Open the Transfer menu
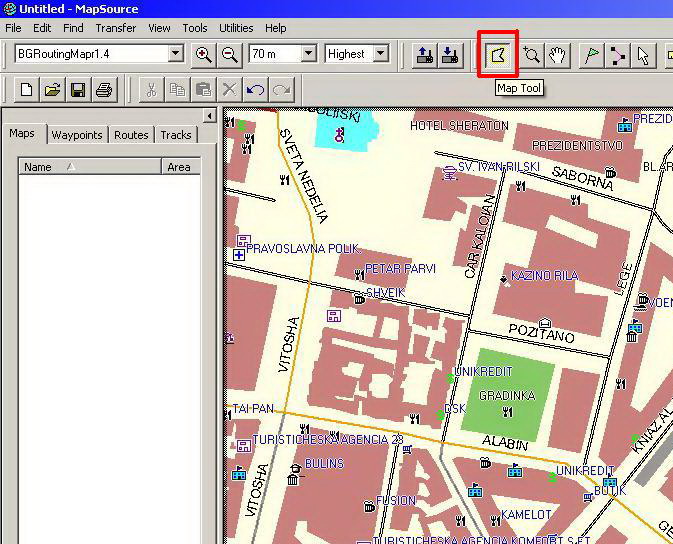Image resolution: width=673 pixels, height=544 pixels. (115, 28)
